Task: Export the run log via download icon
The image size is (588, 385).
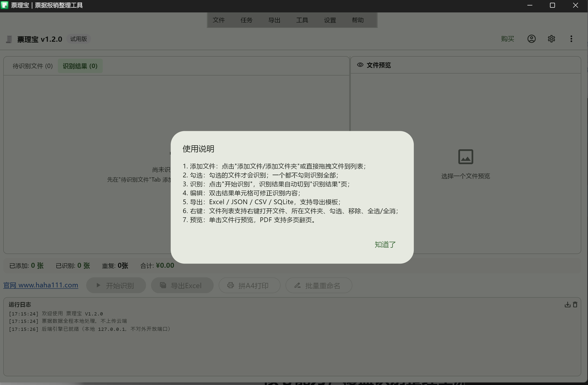Action: (x=567, y=304)
